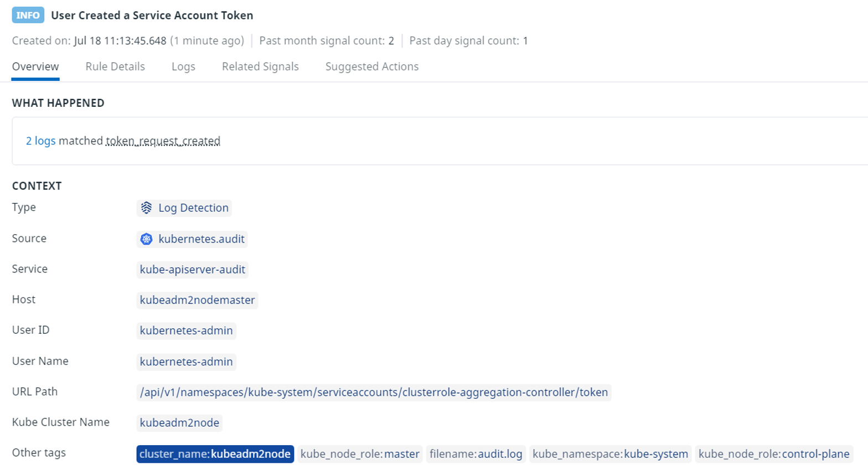868x475 pixels.
Task: Go to the Suggested Actions tab
Action: point(371,66)
